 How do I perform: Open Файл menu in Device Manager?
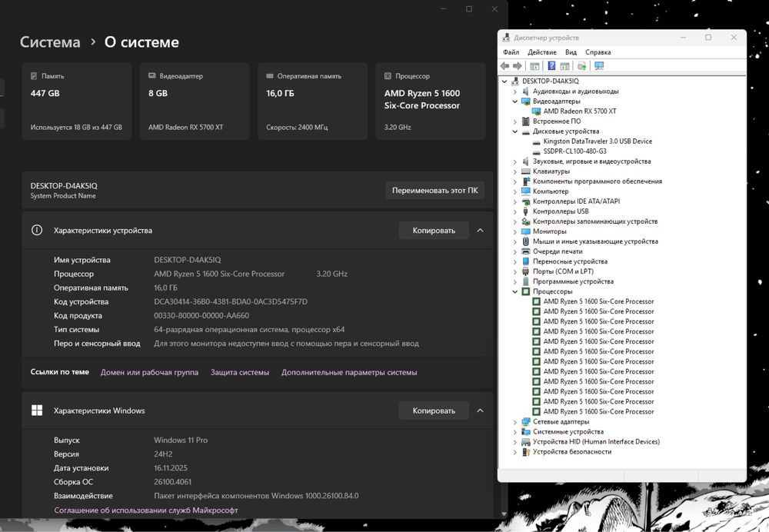pyautogui.click(x=511, y=52)
